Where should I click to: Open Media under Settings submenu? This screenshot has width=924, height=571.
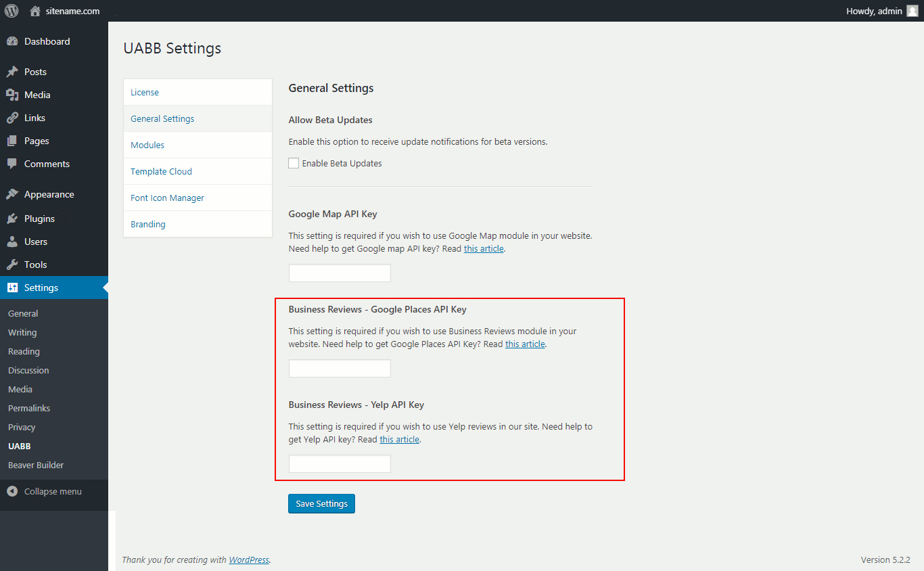pos(20,389)
